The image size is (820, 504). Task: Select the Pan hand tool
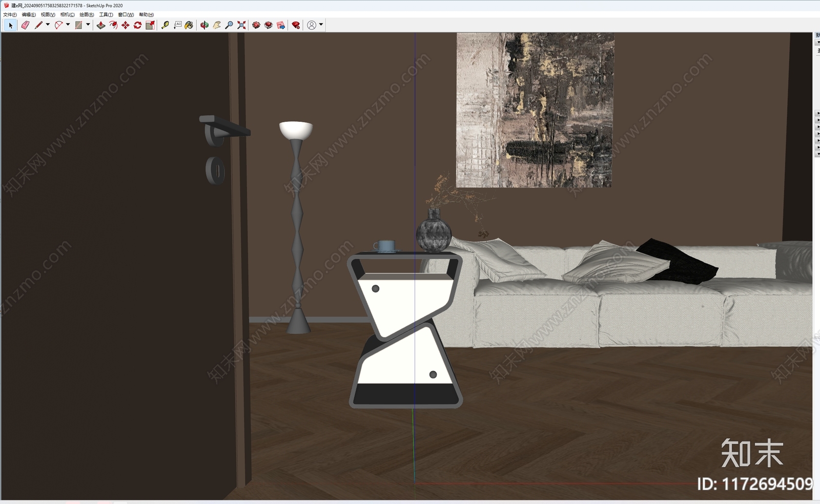point(217,25)
